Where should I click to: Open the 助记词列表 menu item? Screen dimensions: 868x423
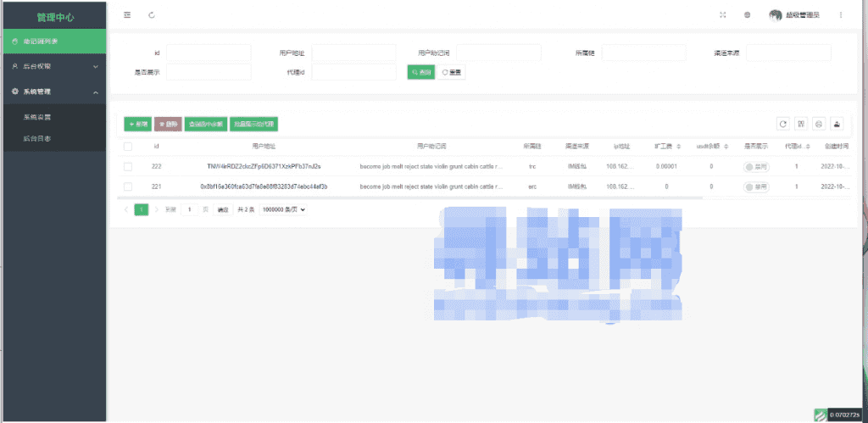[54, 42]
